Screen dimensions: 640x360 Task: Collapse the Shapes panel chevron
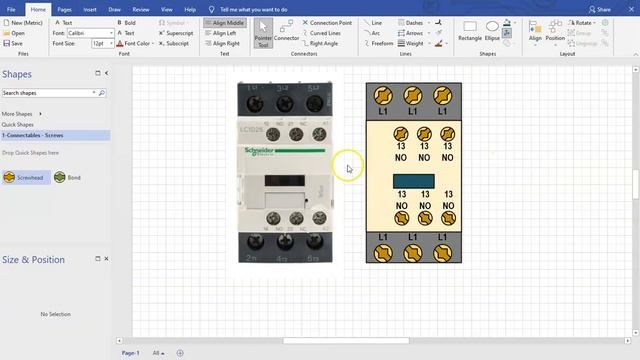click(107, 73)
